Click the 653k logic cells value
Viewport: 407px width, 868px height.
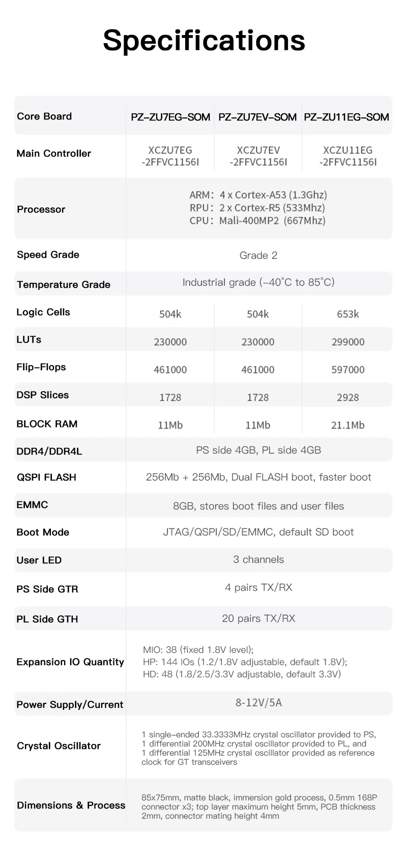click(348, 314)
